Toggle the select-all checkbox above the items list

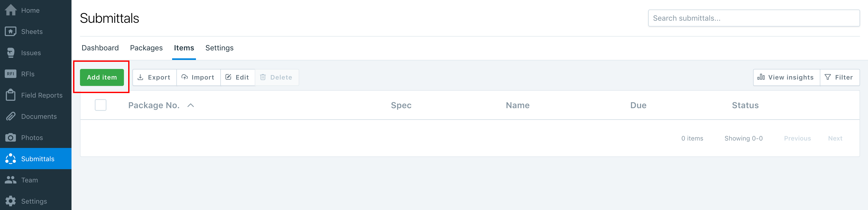(100, 105)
